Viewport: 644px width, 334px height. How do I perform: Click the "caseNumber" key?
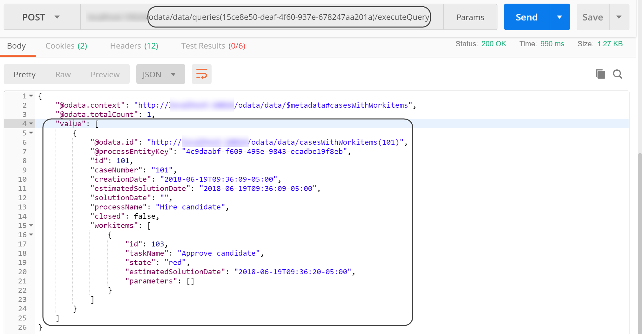pos(116,170)
